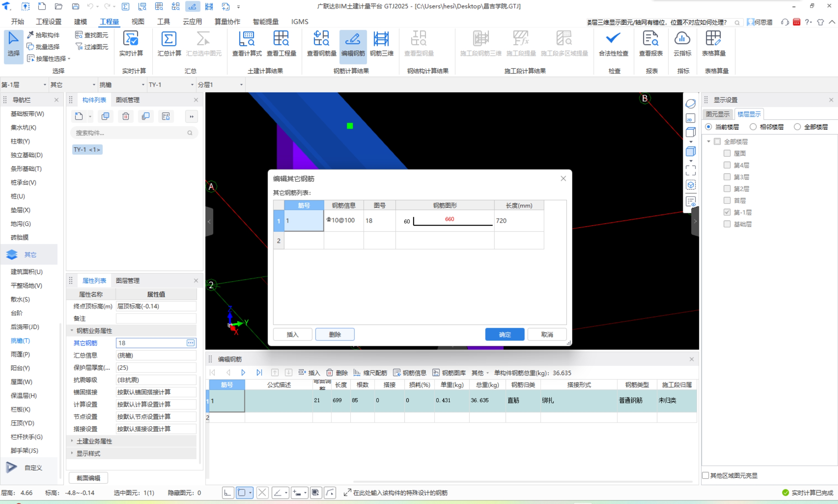Select 全部楼层 radio button
Image resolution: width=838 pixels, height=504 pixels.
[x=797, y=127]
